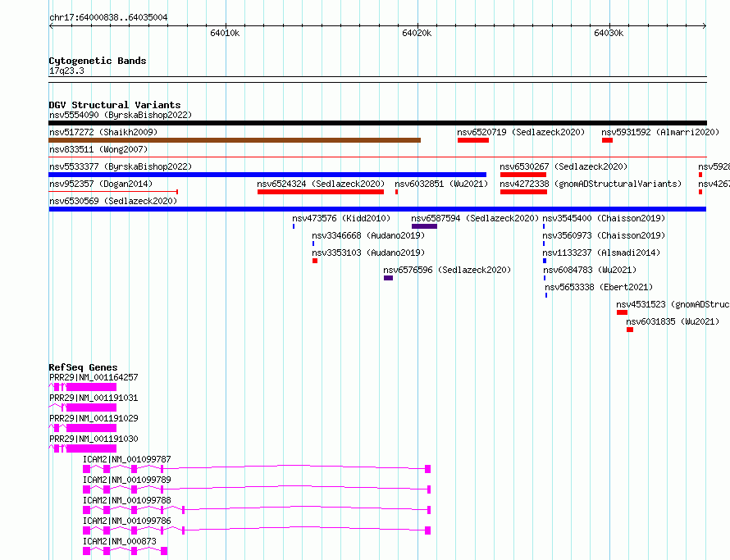Image resolution: width=730 pixels, height=560 pixels.
Task: Open nsv6520719 (Sedlazeck2020) label
Action: 521,132
